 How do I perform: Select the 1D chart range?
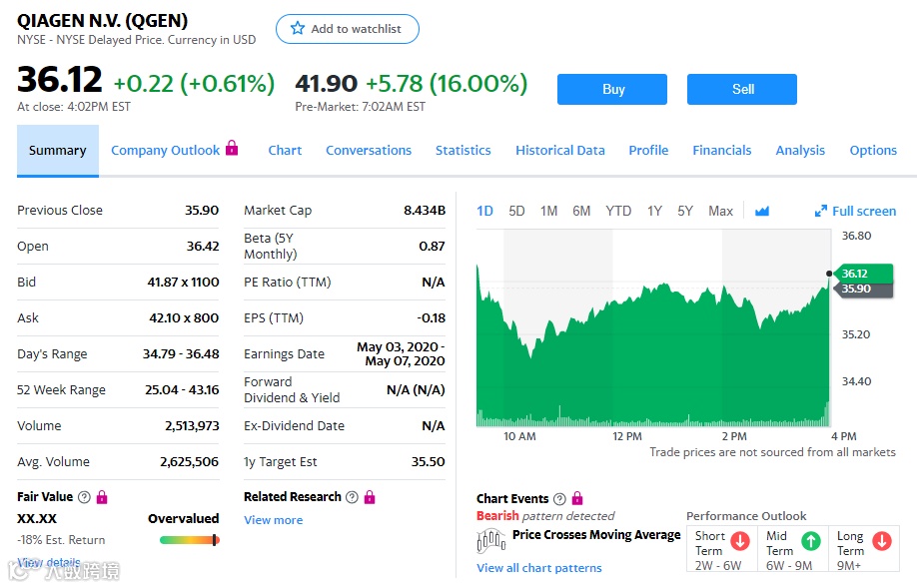pos(484,211)
